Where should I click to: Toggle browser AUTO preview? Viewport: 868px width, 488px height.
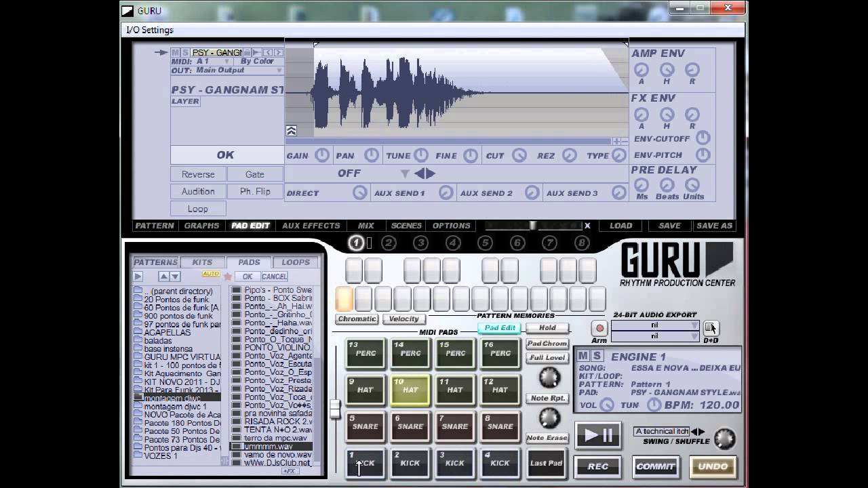pos(211,274)
